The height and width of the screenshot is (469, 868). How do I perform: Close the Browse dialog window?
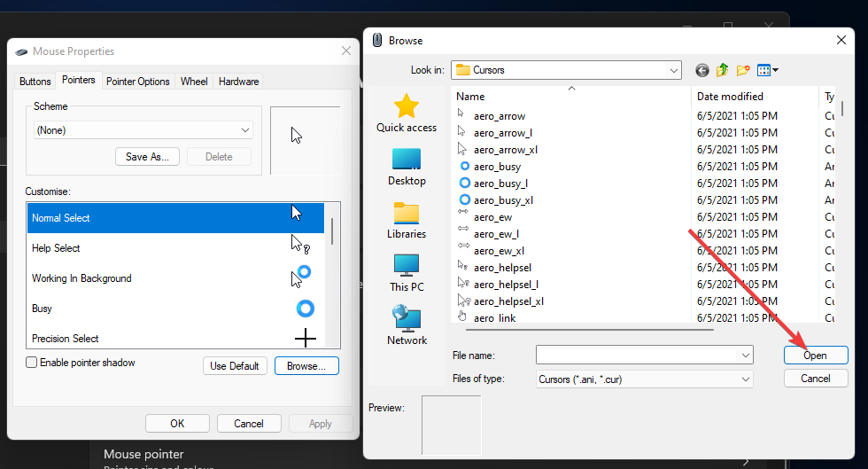[x=841, y=40]
